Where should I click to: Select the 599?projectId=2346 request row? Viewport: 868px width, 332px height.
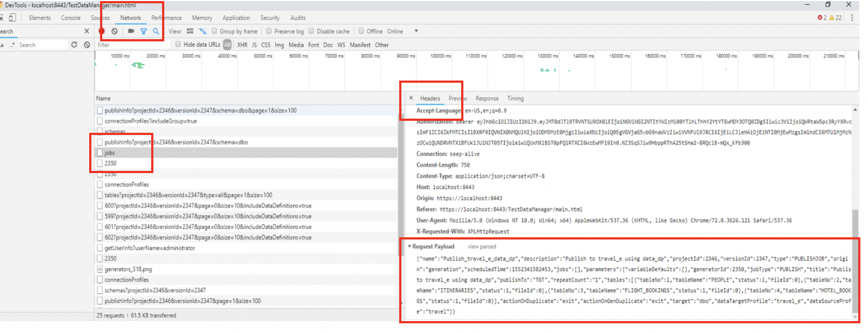(x=246, y=216)
